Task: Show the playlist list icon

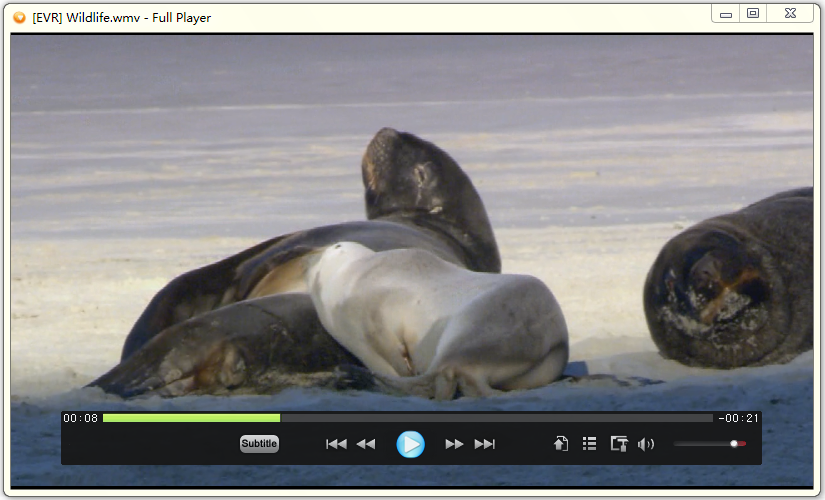Action: pos(589,444)
